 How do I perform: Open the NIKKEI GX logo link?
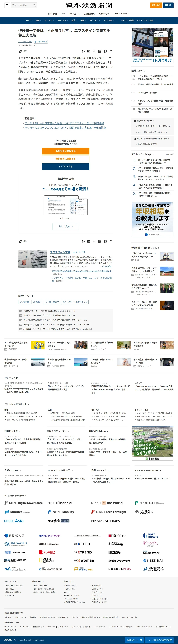[x=149, y=503]
